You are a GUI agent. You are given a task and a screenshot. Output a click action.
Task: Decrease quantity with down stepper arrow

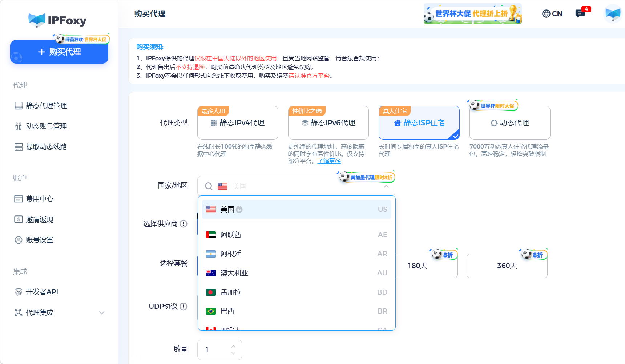(x=233, y=353)
